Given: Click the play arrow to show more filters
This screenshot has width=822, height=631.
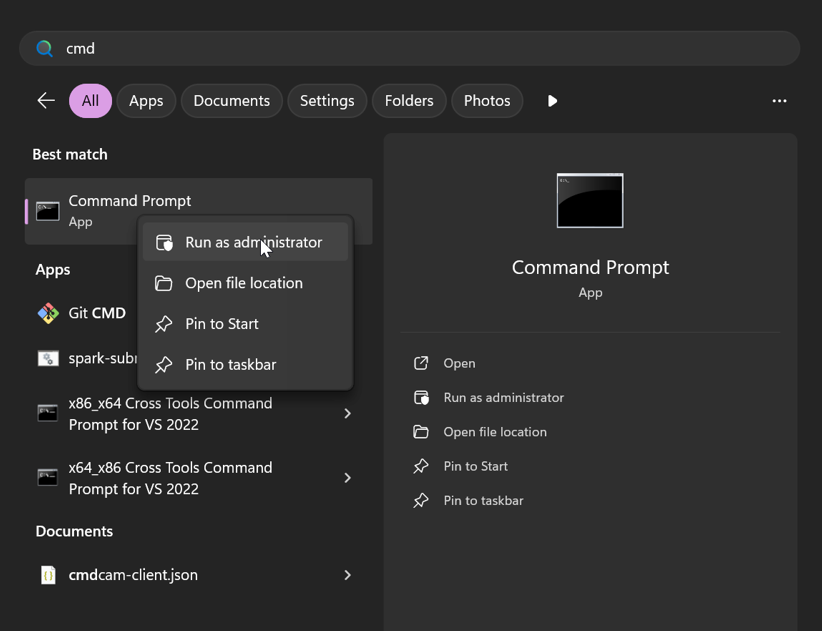Looking at the screenshot, I should [552, 101].
